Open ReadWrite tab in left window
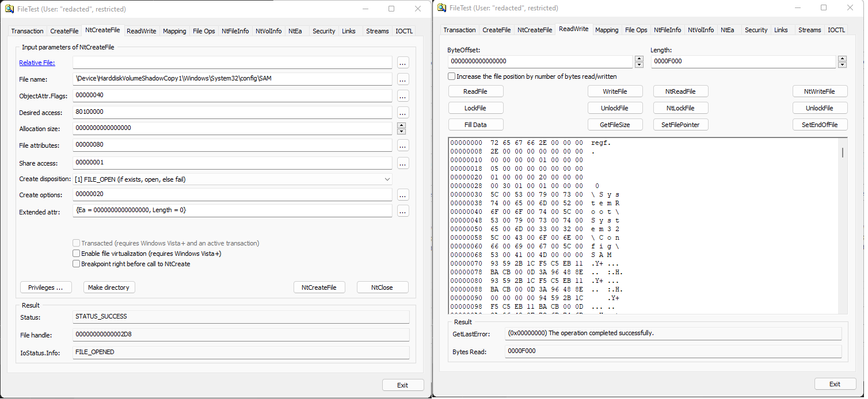 [142, 31]
